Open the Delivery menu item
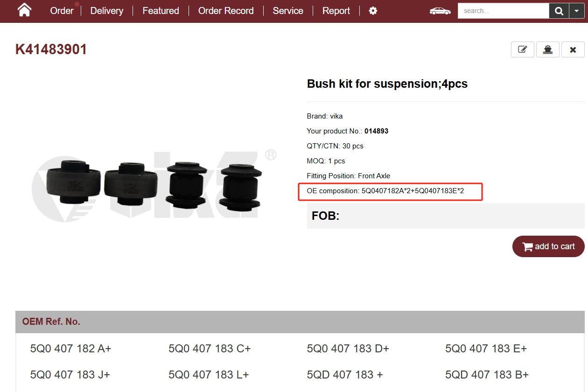The width and height of the screenshot is (588, 392). point(106,10)
